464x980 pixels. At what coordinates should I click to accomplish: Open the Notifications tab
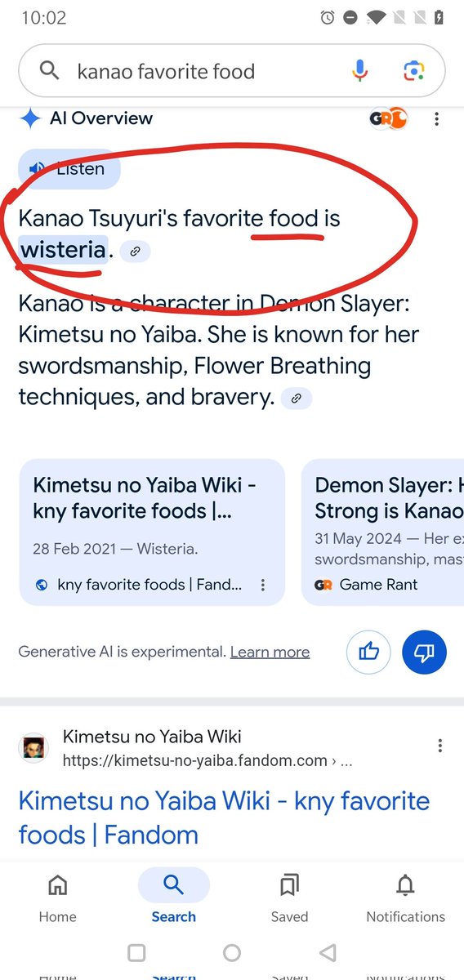406,896
